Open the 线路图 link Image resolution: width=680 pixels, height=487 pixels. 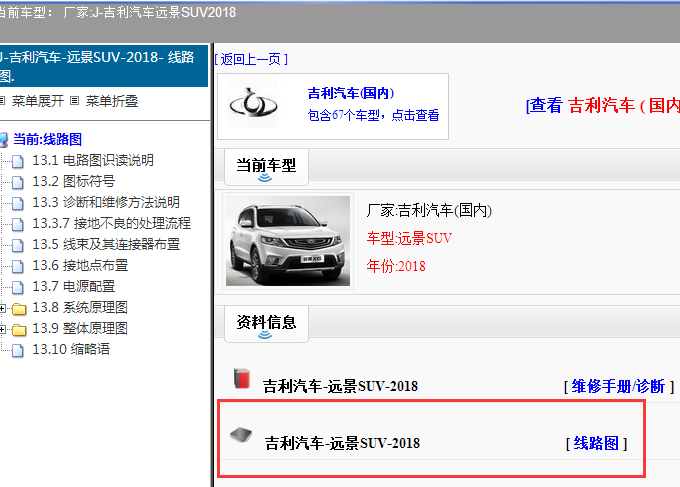597,443
